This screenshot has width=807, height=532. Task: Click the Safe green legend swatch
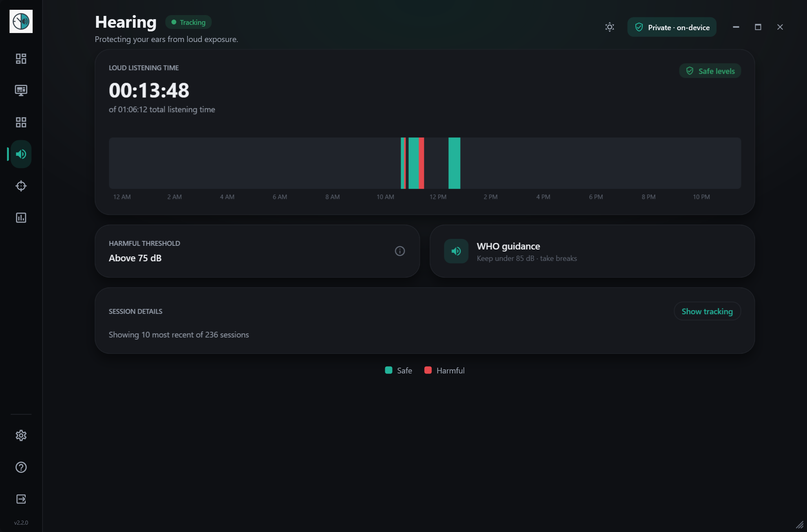[388, 370]
